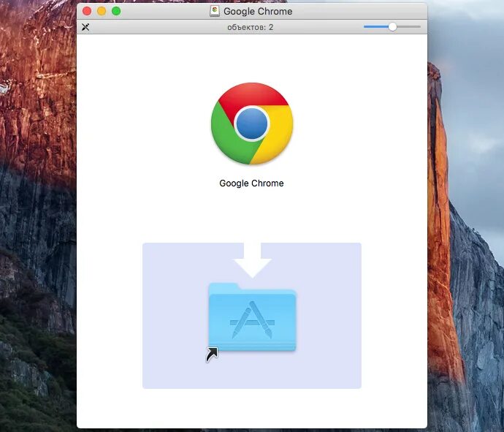
Task: Minimize the window with the yellow button
Action: [x=102, y=11]
